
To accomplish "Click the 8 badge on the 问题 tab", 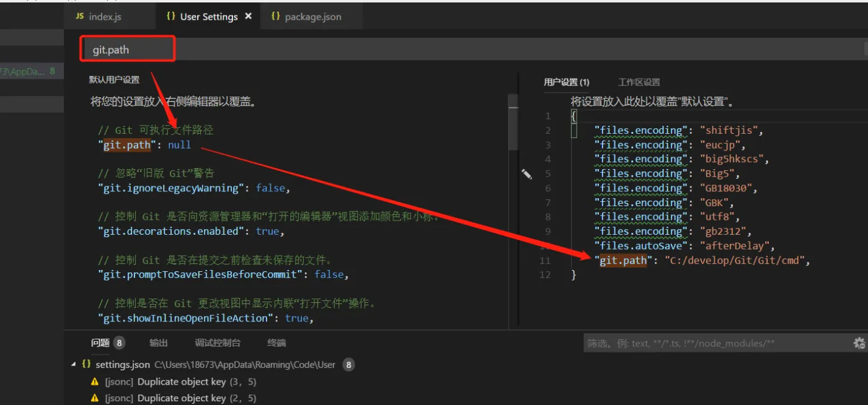I will coord(119,342).
